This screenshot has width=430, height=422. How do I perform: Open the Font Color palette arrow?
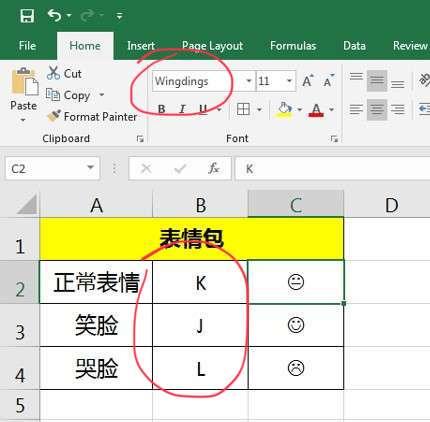(331, 109)
